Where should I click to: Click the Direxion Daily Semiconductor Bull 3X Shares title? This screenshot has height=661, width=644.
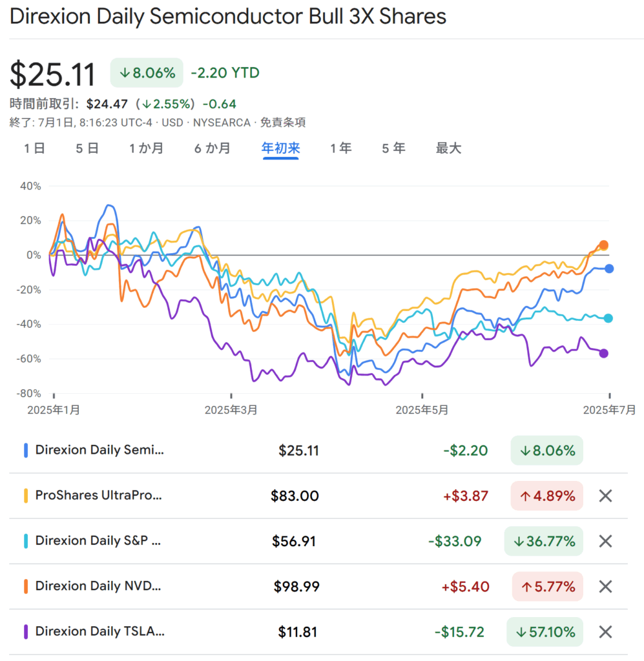tap(228, 17)
